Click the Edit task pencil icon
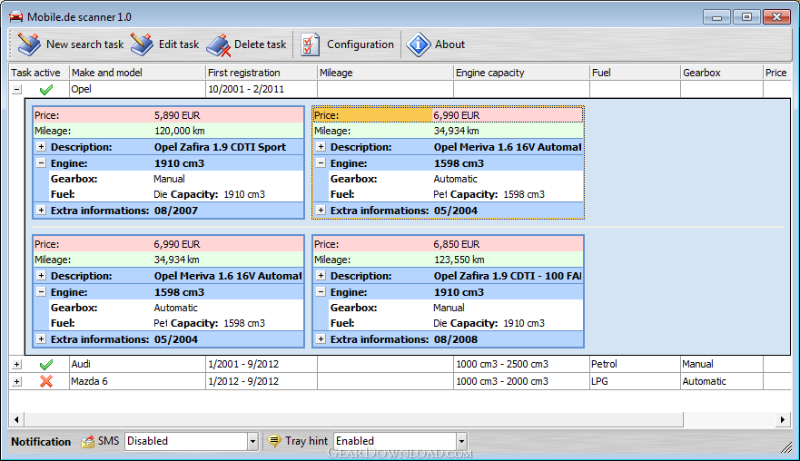The height and width of the screenshot is (461, 800). (x=142, y=44)
